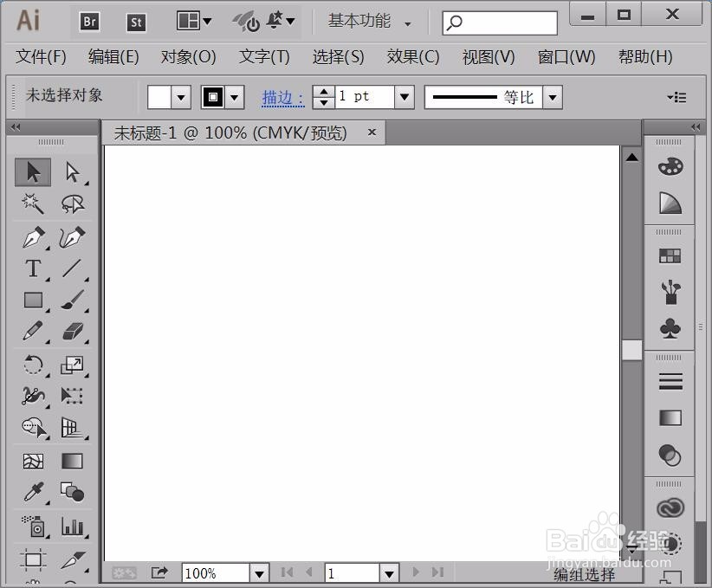Open the 帮助(H) menu
Image resolution: width=712 pixels, height=588 pixels.
pyautogui.click(x=645, y=57)
